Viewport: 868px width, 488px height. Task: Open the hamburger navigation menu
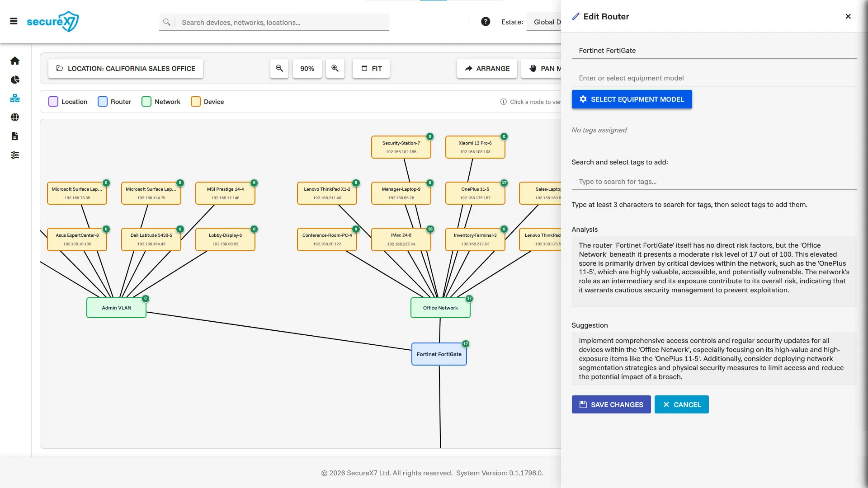(14, 21)
